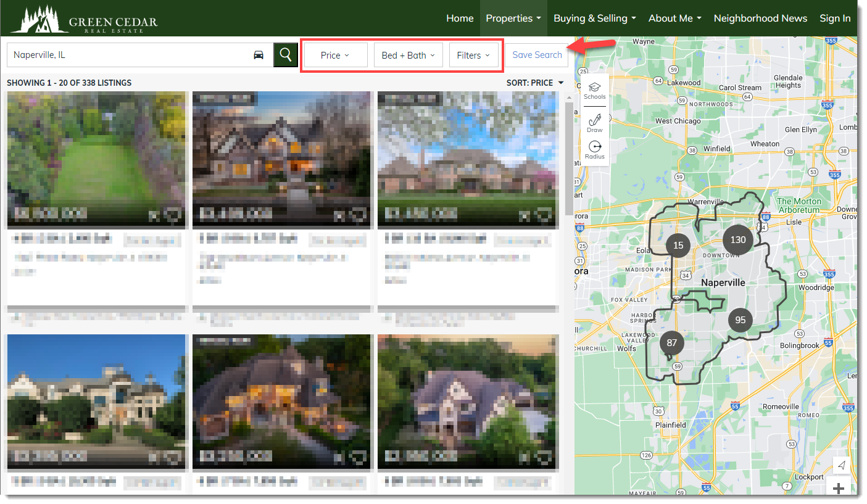Click the Save Search link
This screenshot has height=504, width=867.
(537, 54)
